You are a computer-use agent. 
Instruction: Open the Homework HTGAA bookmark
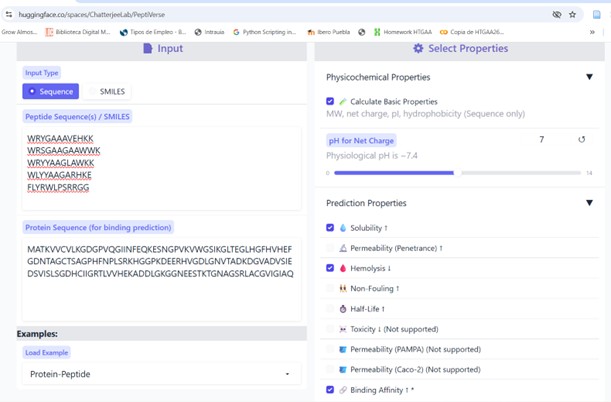click(410, 32)
